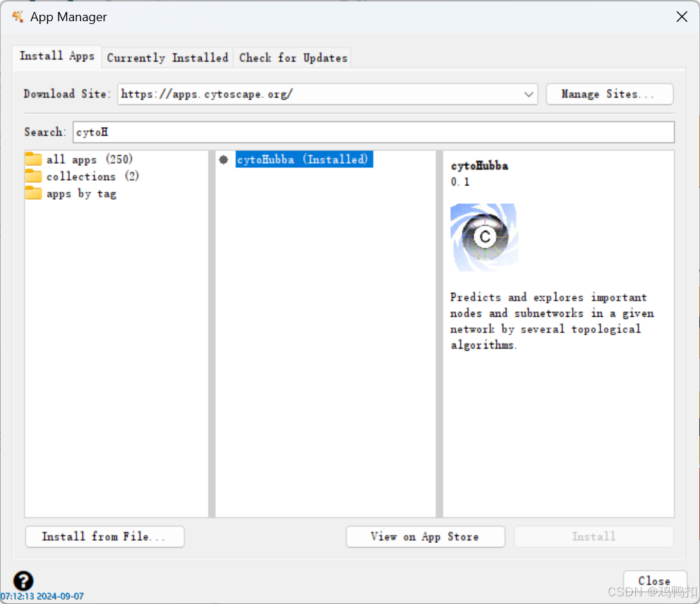Click the disabled Install button
The width and height of the screenshot is (700, 604).
point(593,536)
